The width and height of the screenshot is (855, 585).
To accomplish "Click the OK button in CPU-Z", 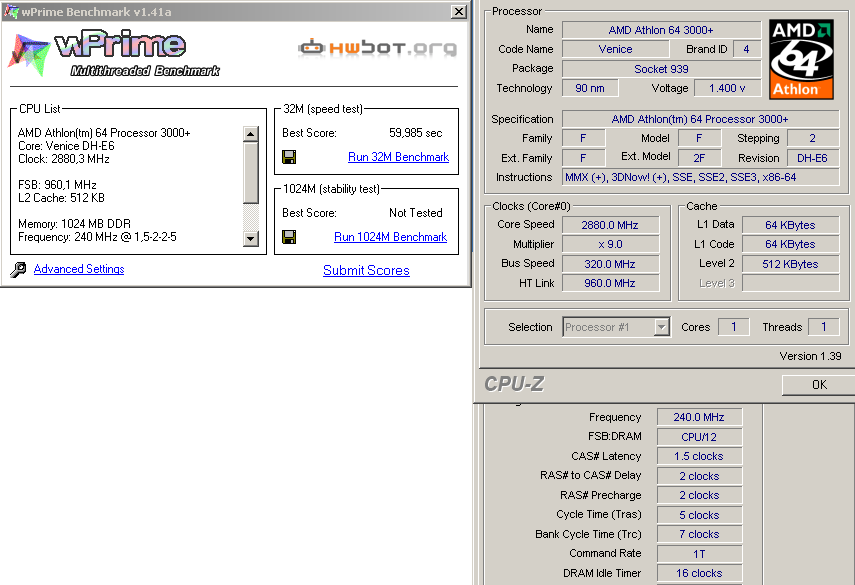I will 818,385.
